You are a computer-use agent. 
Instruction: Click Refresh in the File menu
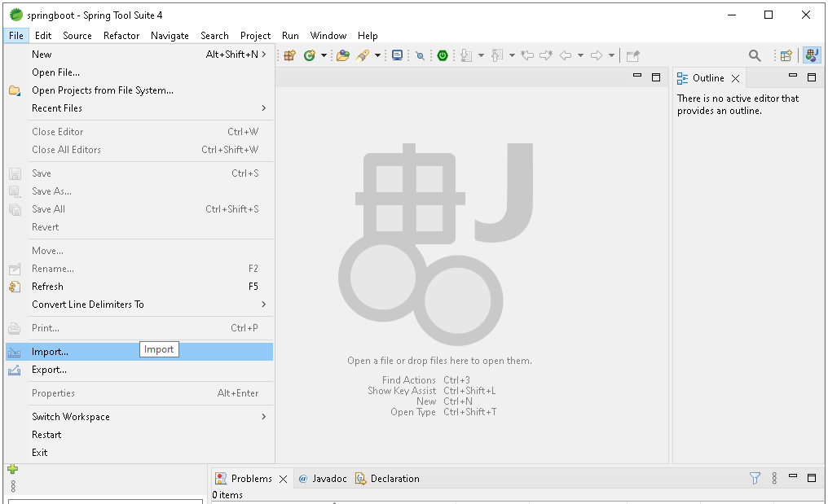[x=139, y=287]
